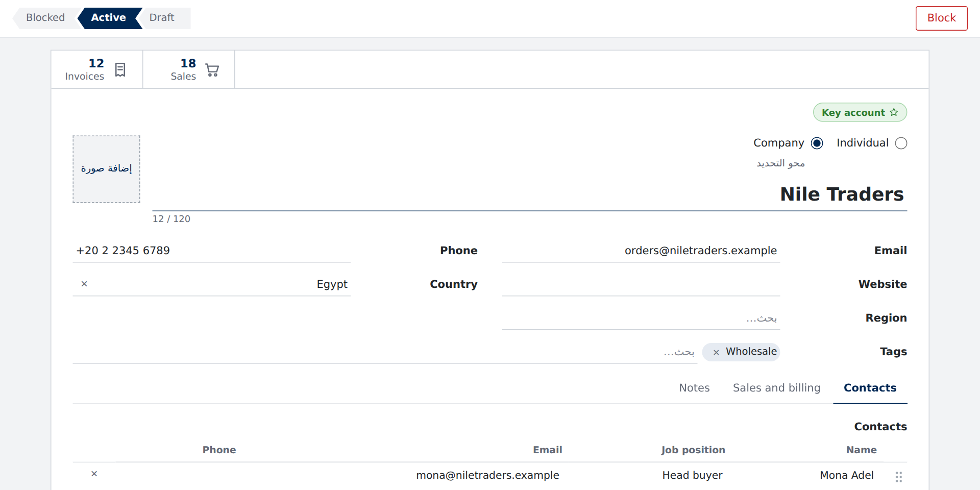Screen dimensions: 980x490
Task: Edit the Nile Traders name field
Action: tap(529, 194)
